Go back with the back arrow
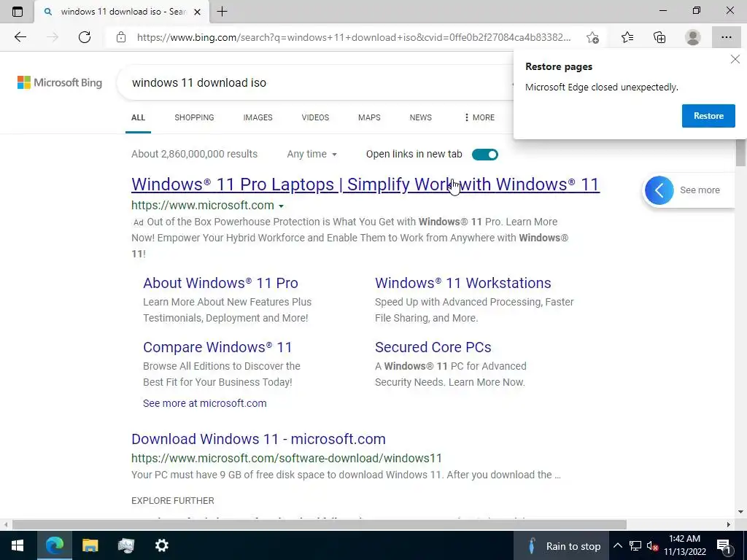Image resolution: width=747 pixels, height=560 pixels. click(20, 37)
